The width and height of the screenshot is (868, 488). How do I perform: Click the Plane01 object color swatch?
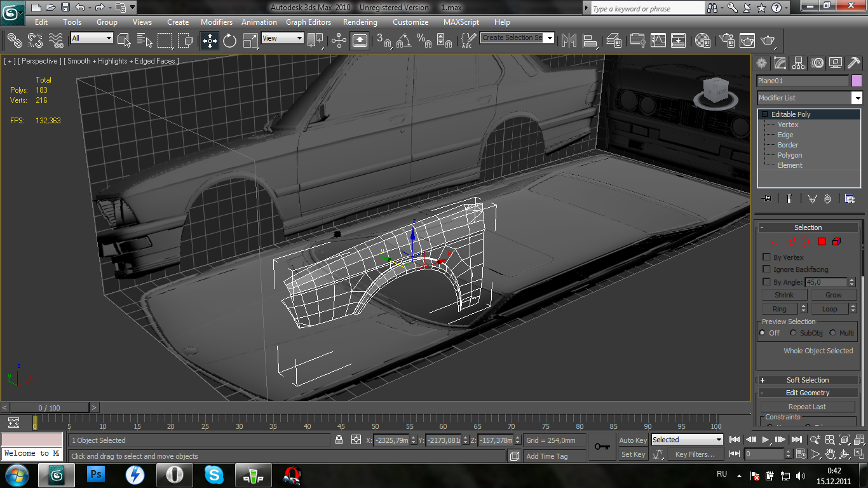(856, 81)
